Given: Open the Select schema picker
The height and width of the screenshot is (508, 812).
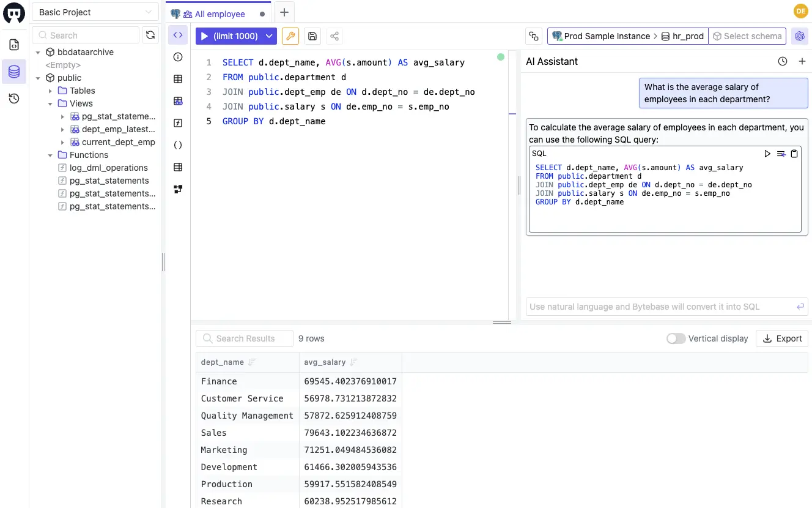Looking at the screenshot, I should [x=747, y=35].
